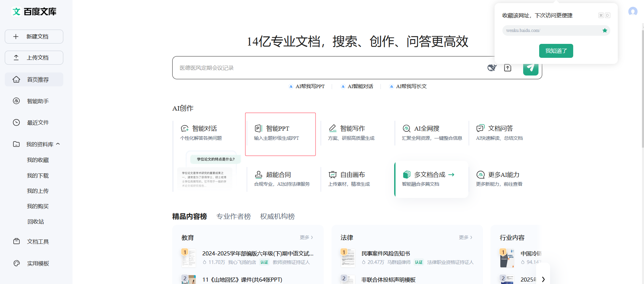Screen dimensions: 644x284
Task: Click the 多文档合成 green document icon
Action: pos(406,174)
